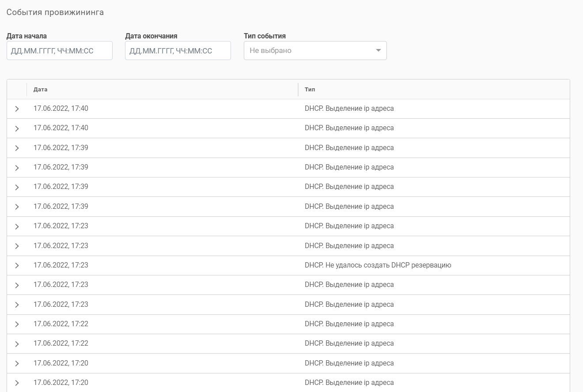Click the Дата начала input field
583x392 pixels.
tap(59, 51)
